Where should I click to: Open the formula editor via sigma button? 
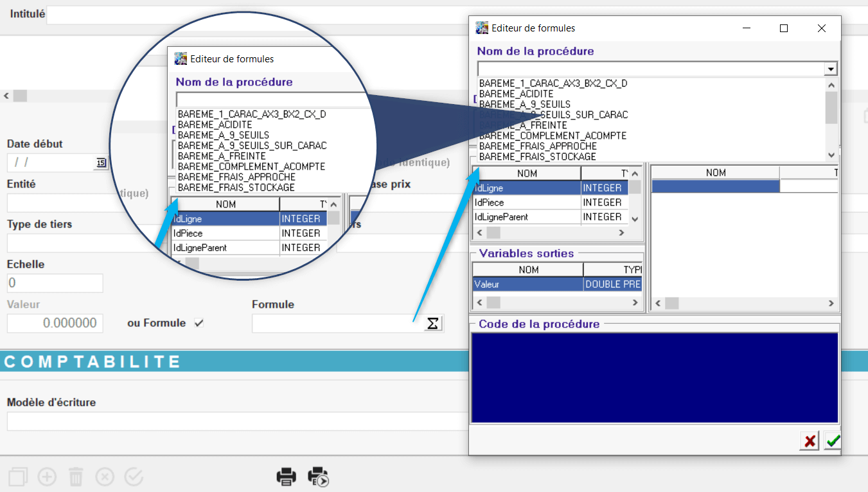[433, 324]
